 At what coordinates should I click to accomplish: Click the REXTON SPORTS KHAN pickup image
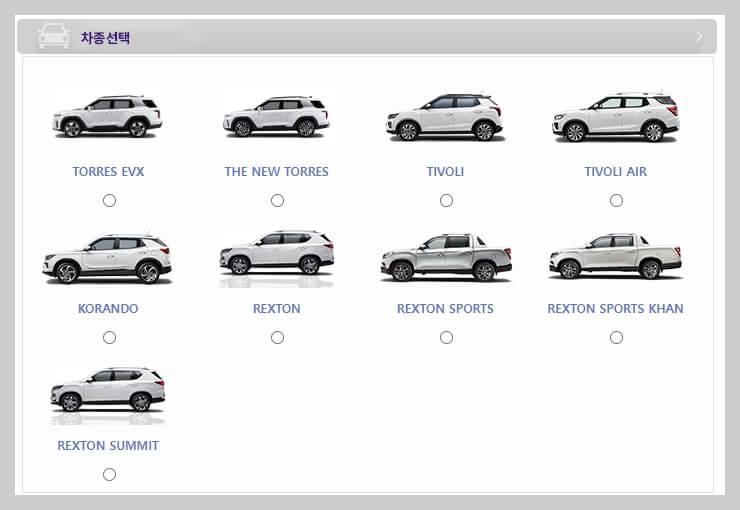pyautogui.click(x=615, y=256)
